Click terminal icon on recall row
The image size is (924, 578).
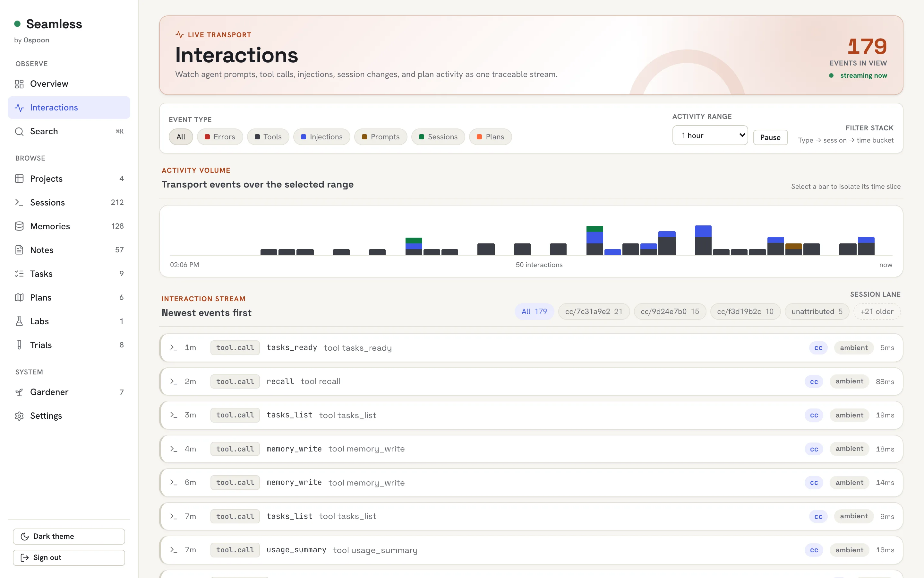click(x=174, y=381)
